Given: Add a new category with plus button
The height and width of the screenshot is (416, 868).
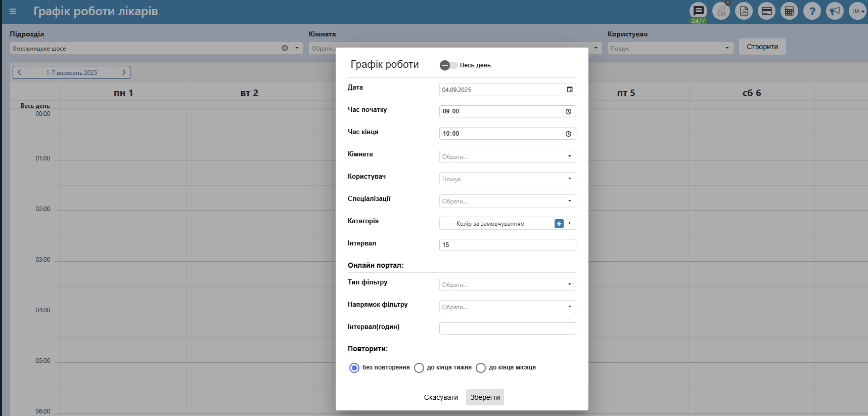Looking at the screenshot, I should pyautogui.click(x=559, y=224).
